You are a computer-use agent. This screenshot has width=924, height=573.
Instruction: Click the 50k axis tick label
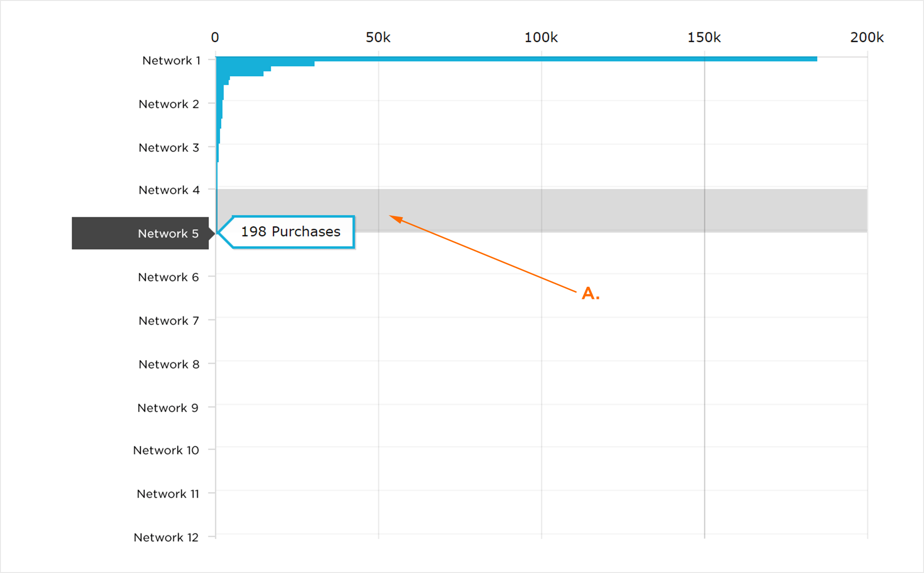coord(378,38)
